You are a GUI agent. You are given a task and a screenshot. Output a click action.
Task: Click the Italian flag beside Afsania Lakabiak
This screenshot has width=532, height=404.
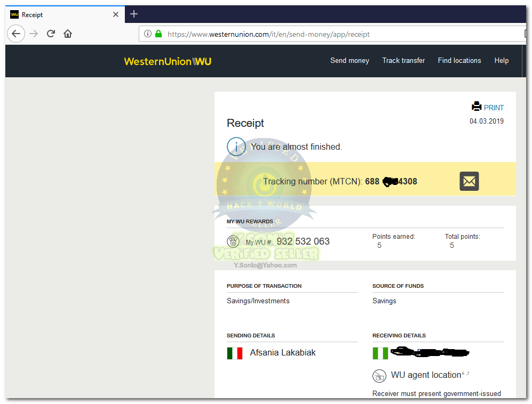tap(235, 353)
